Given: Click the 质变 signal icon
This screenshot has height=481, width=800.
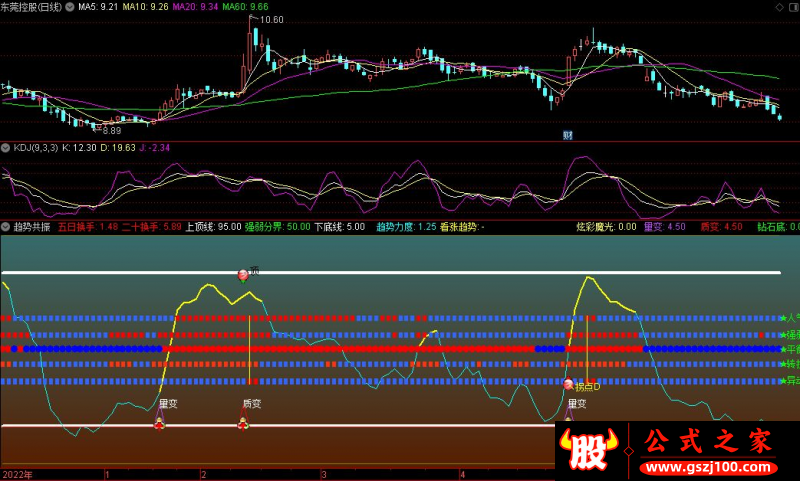Looking at the screenshot, I should pos(243,423).
